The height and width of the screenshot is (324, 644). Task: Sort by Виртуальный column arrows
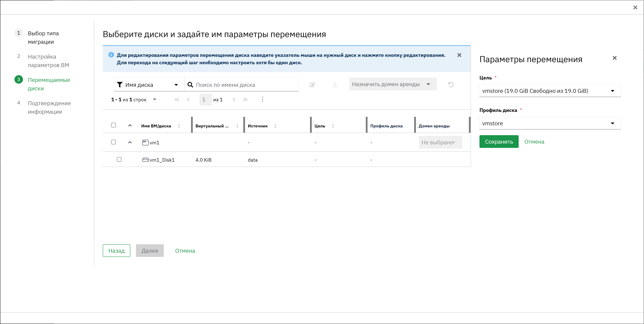pyautogui.click(x=237, y=126)
